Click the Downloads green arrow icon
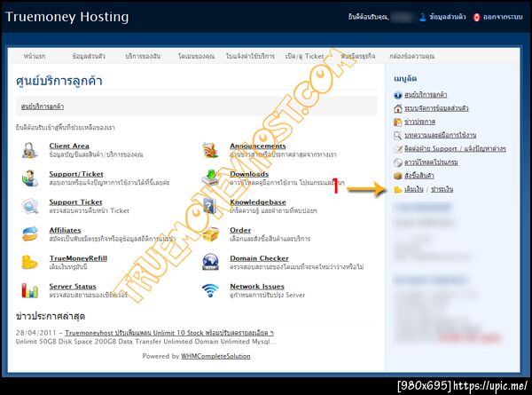This screenshot has height=395, width=532. (210, 178)
